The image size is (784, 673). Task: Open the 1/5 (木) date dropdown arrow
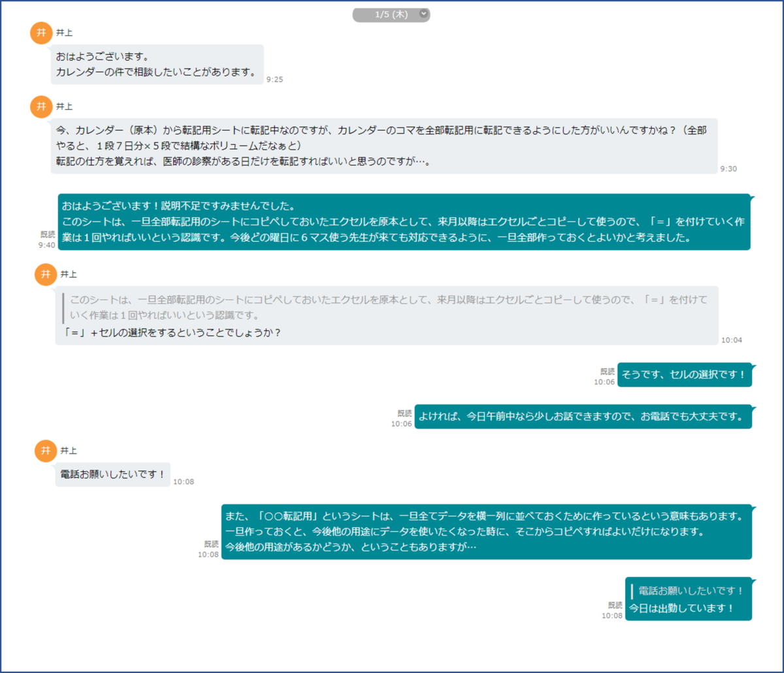423,13
